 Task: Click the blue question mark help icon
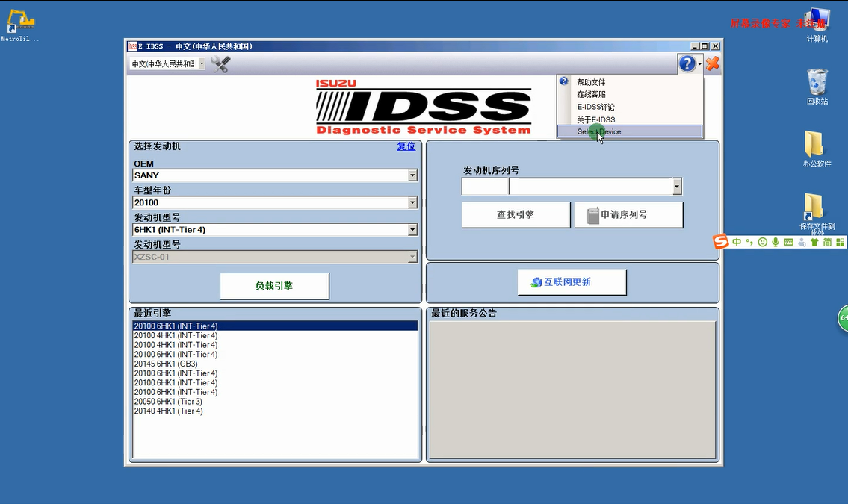pos(687,63)
